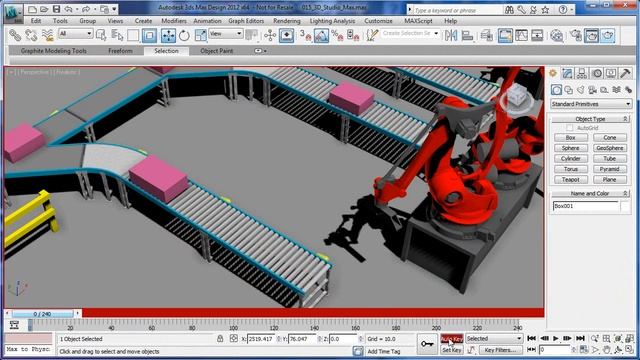Open the Animation menu
This screenshot has height=360, width=640.
(207, 21)
